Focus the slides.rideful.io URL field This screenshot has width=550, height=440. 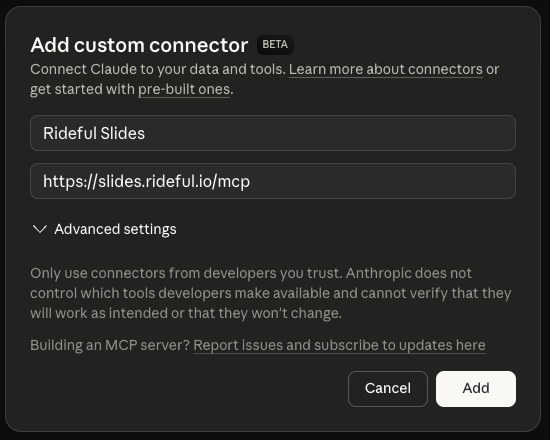click(273, 181)
